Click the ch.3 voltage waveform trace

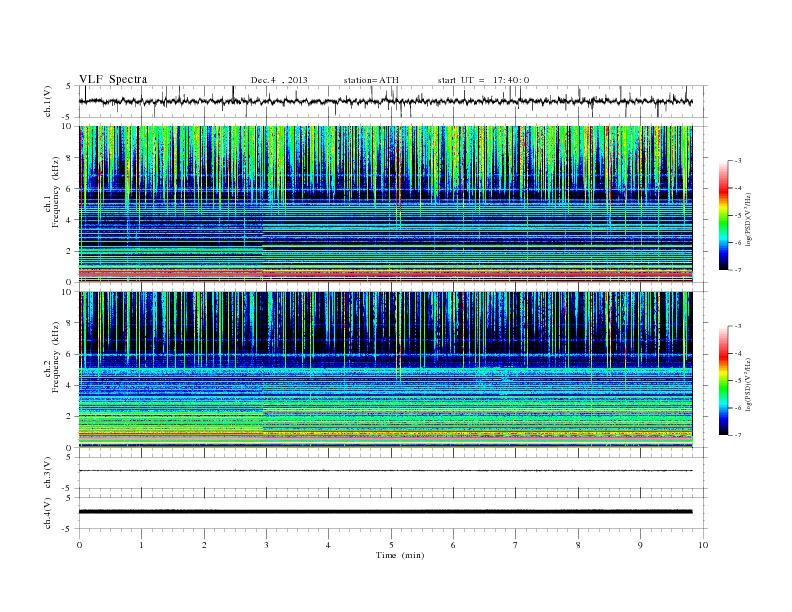point(385,471)
